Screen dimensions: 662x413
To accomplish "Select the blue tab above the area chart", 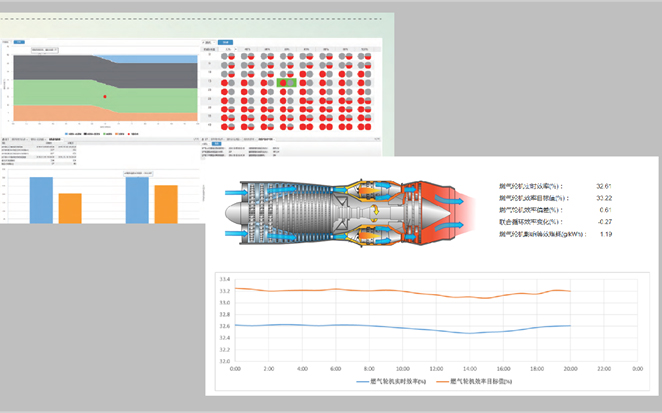I will [x=18, y=43].
